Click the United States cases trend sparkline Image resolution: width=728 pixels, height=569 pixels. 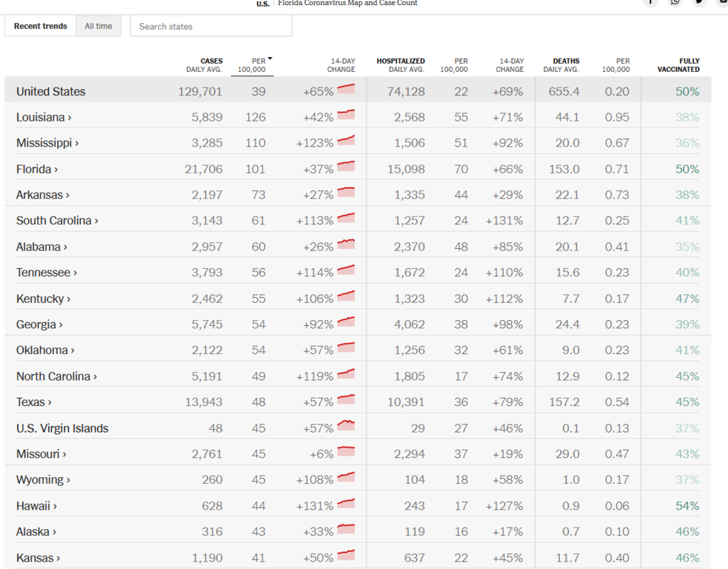tap(346, 90)
